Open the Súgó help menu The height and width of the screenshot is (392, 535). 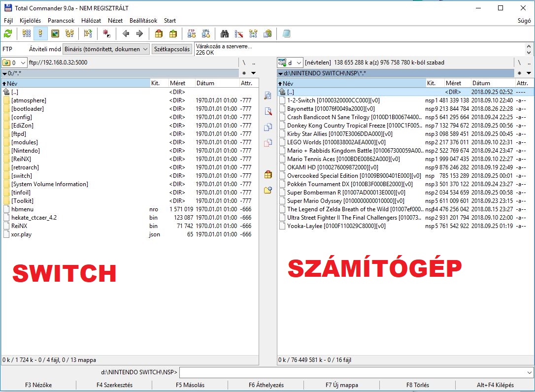point(524,21)
